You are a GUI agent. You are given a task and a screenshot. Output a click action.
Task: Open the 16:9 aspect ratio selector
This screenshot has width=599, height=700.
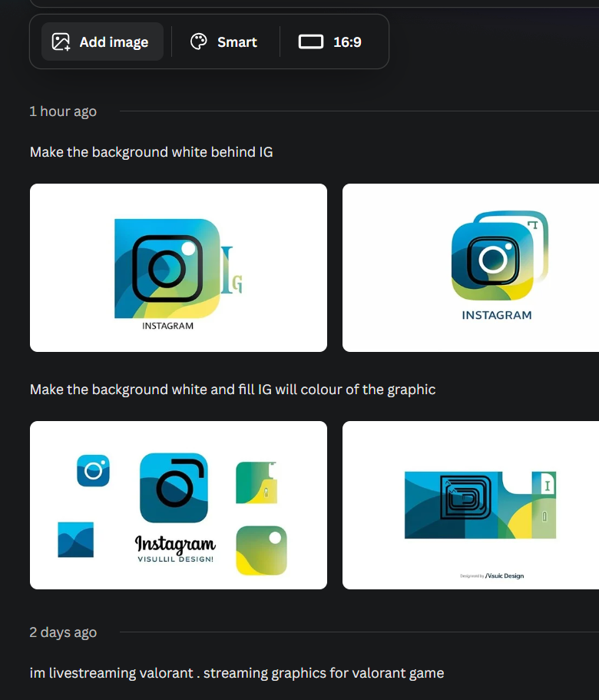click(x=330, y=42)
